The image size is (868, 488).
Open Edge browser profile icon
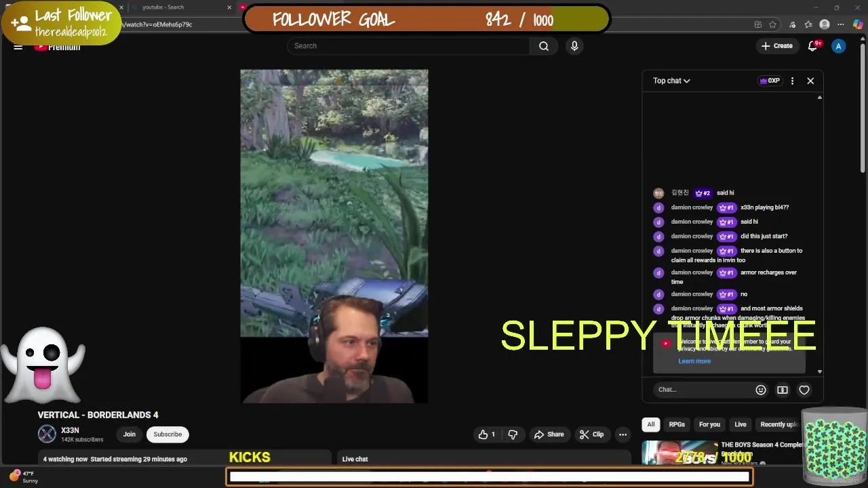pyautogui.click(x=825, y=24)
